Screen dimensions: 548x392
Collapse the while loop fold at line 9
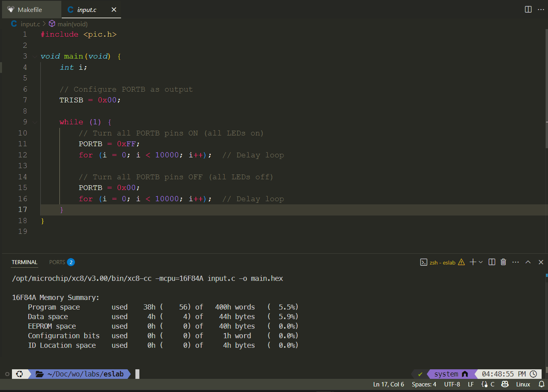[x=35, y=122]
